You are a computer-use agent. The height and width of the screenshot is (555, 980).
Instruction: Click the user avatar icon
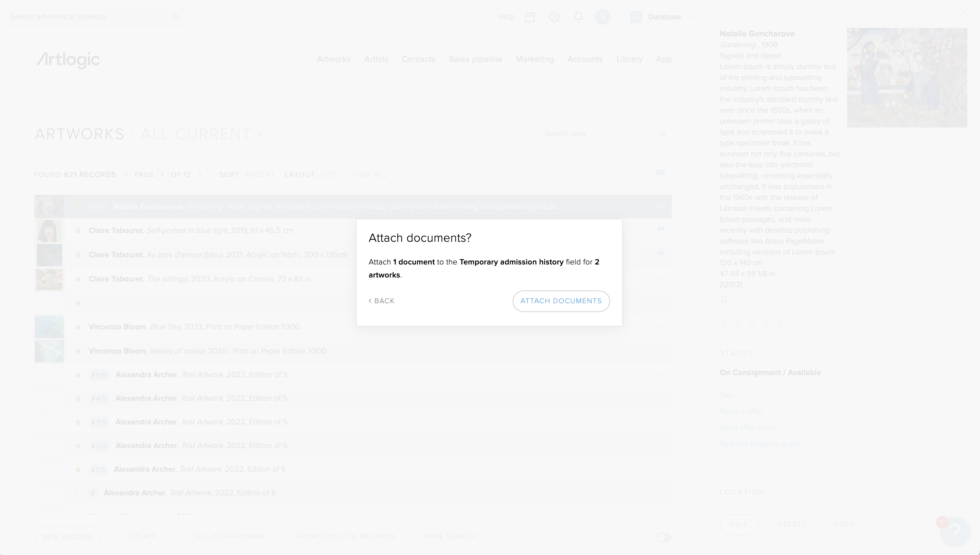pyautogui.click(x=602, y=17)
